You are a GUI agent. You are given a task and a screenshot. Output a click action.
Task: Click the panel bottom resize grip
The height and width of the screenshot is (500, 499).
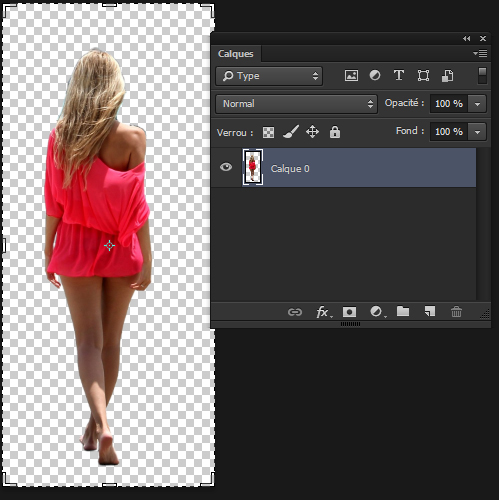350,324
